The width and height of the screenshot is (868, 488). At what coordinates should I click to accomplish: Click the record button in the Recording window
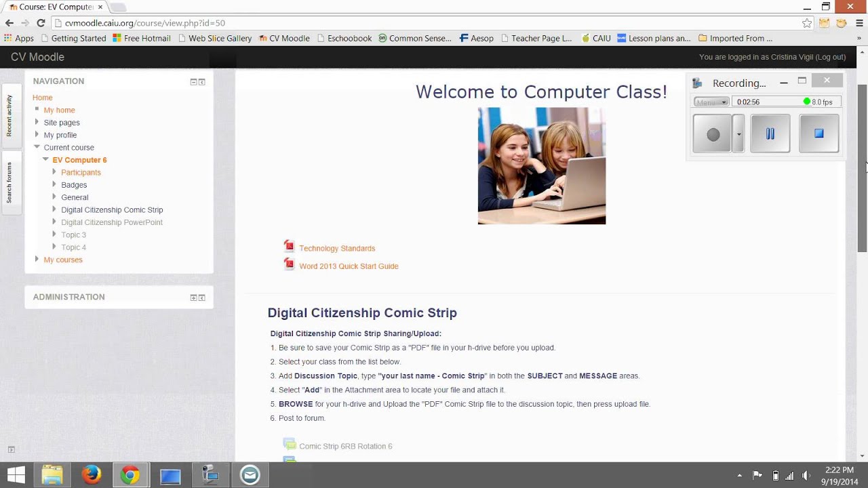(712, 134)
